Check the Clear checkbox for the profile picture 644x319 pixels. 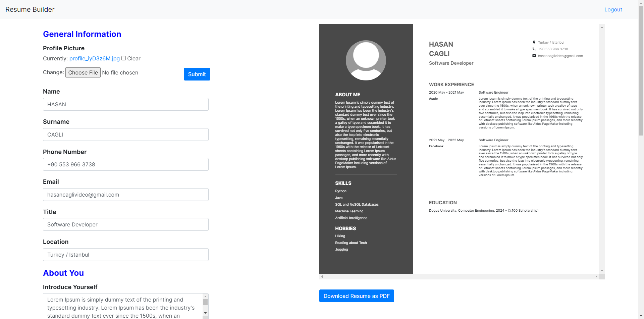coord(123,58)
